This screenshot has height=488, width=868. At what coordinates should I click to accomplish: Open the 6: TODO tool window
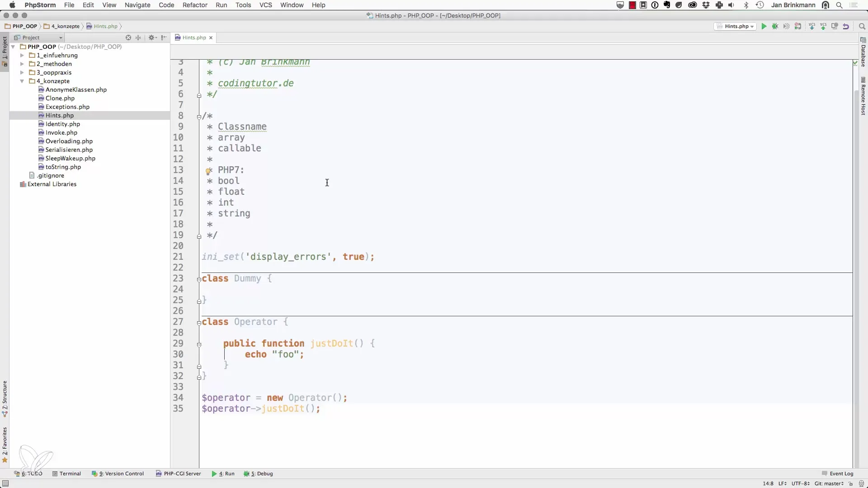coord(28,474)
